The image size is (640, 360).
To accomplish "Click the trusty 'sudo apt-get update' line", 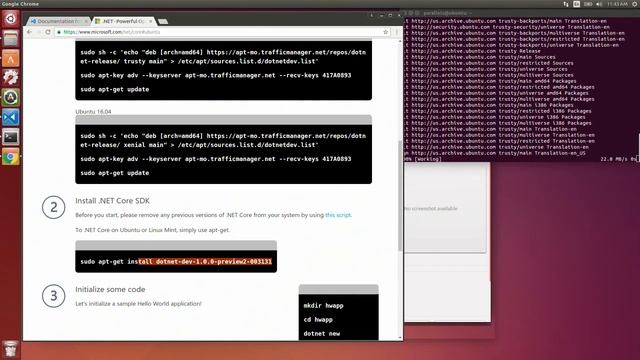I will tap(115, 89).
